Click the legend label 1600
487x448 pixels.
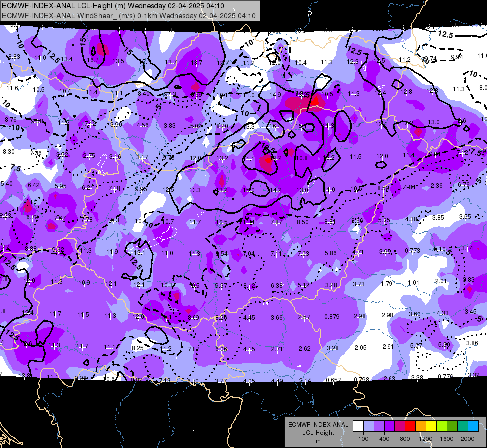point(447,439)
